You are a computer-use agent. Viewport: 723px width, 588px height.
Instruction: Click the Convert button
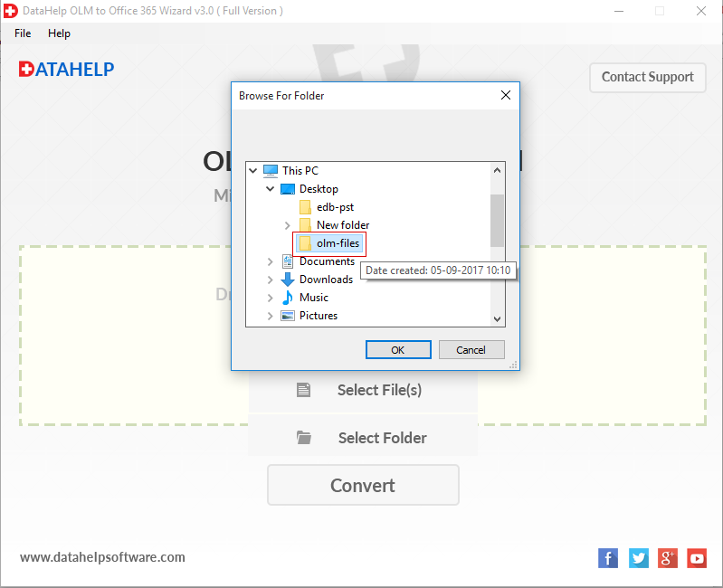[x=363, y=485]
